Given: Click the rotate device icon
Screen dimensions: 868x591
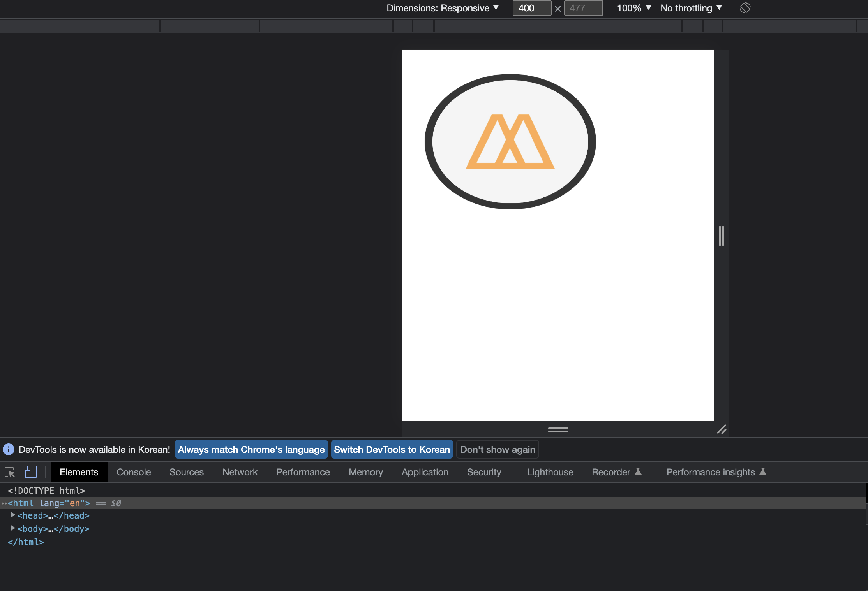Looking at the screenshot, I should 745,8.
